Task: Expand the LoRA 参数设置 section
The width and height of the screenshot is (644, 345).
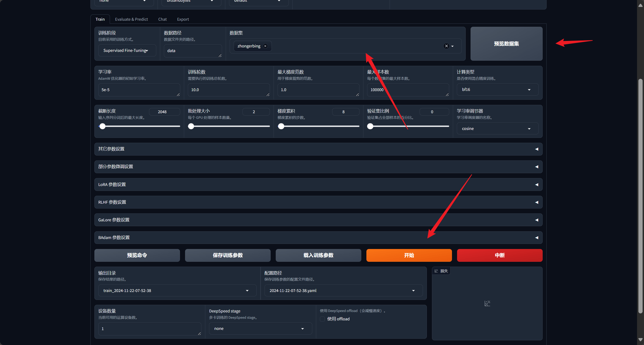Action: 536,185
